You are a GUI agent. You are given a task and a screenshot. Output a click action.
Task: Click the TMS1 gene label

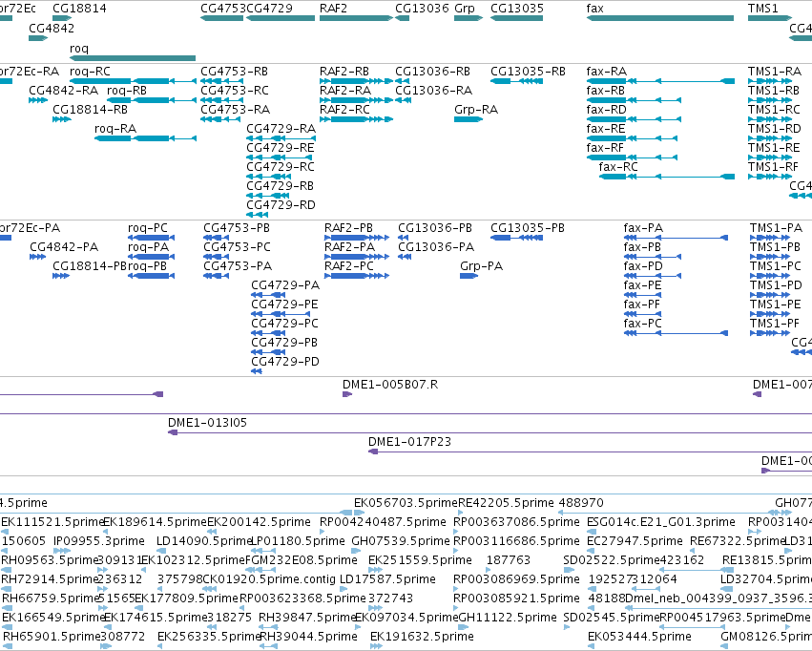coord(762,9)
